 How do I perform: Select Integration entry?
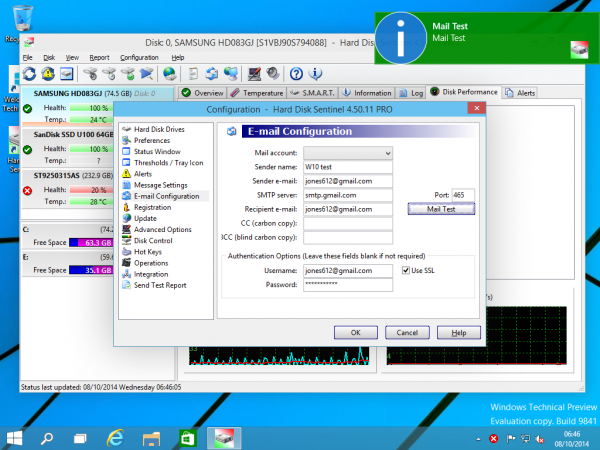[x=151, y=274]
